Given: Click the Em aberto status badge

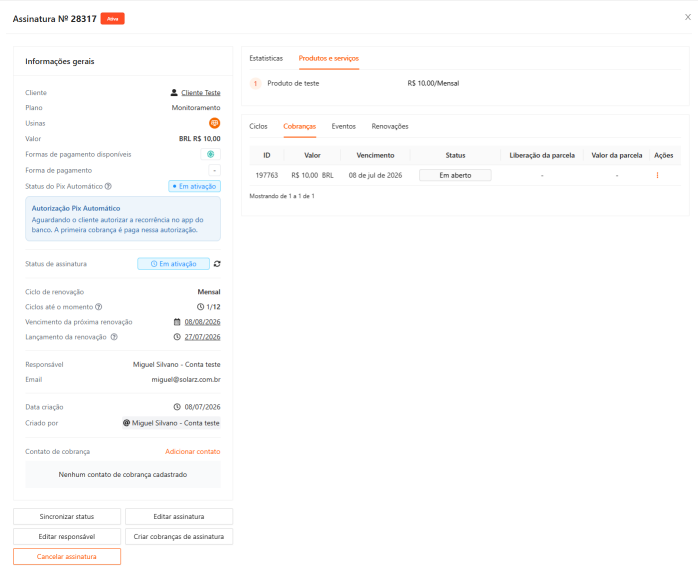Looking at the screenshot, I should 455,175.
